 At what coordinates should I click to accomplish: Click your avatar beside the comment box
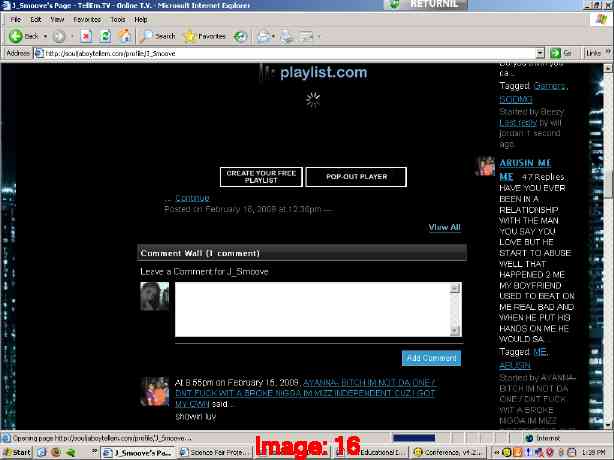(154, 296)
